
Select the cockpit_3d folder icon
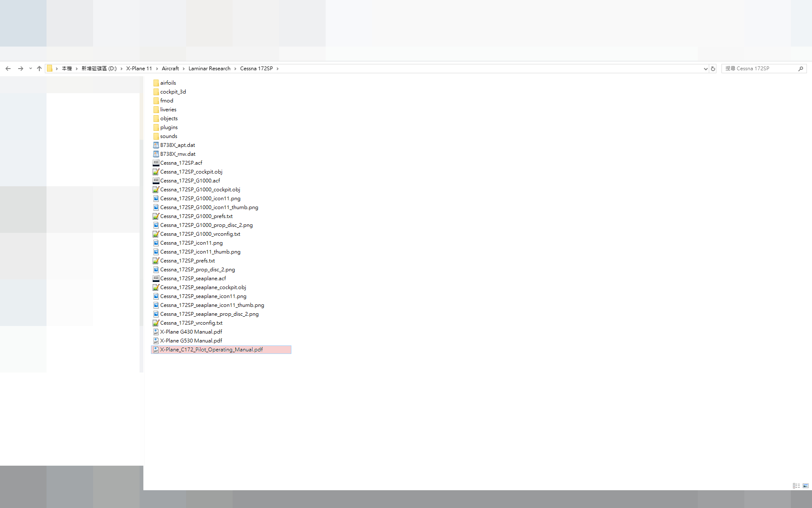point(156,92)
